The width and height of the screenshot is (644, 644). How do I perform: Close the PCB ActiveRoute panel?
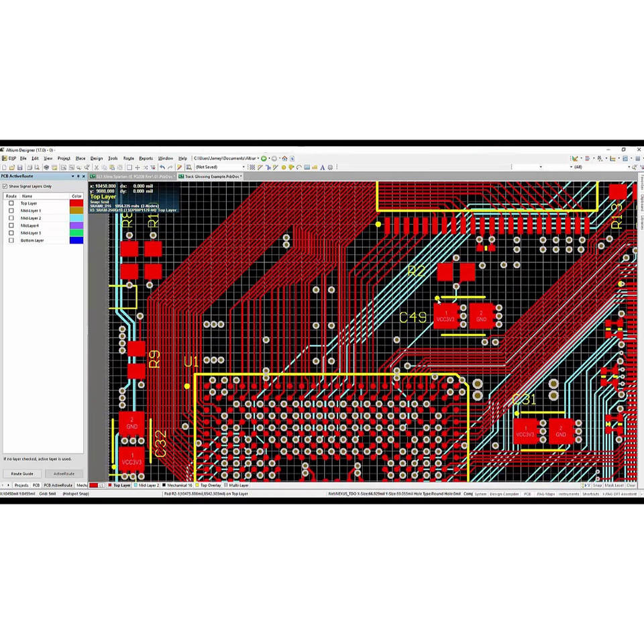[x=84, y=176]
